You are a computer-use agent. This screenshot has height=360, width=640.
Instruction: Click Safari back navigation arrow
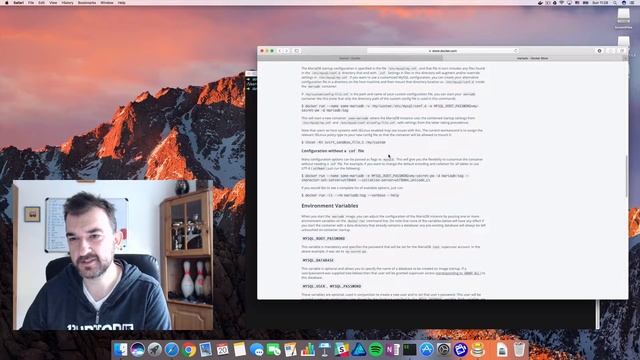click(x=280, y=51)
